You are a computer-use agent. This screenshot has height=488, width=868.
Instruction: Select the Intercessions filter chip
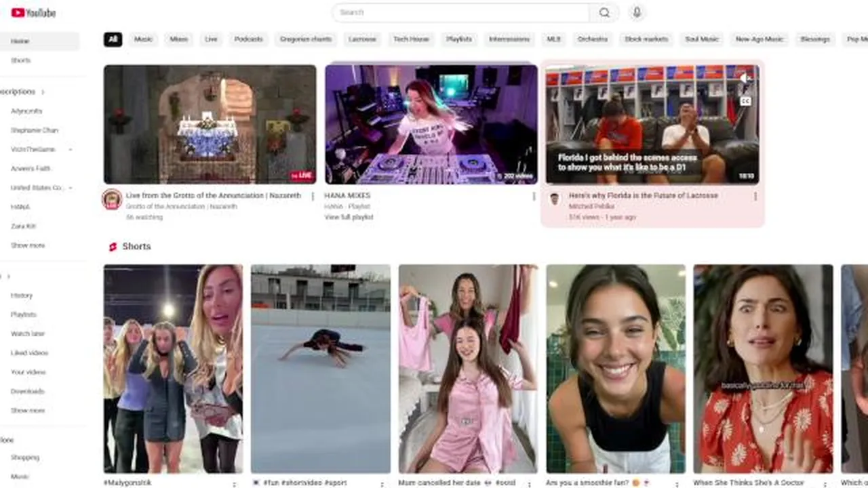(x=509, y=39)
